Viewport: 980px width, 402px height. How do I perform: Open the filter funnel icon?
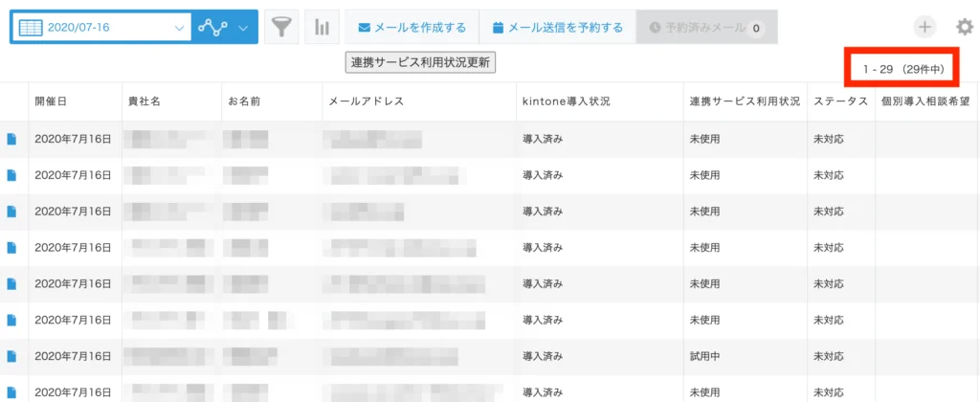click(x=281, y=27)
